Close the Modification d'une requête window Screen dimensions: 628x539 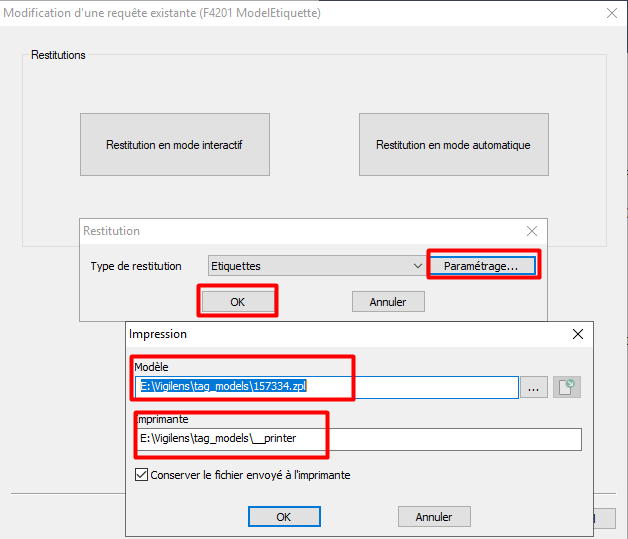click(x=611, y=14)
